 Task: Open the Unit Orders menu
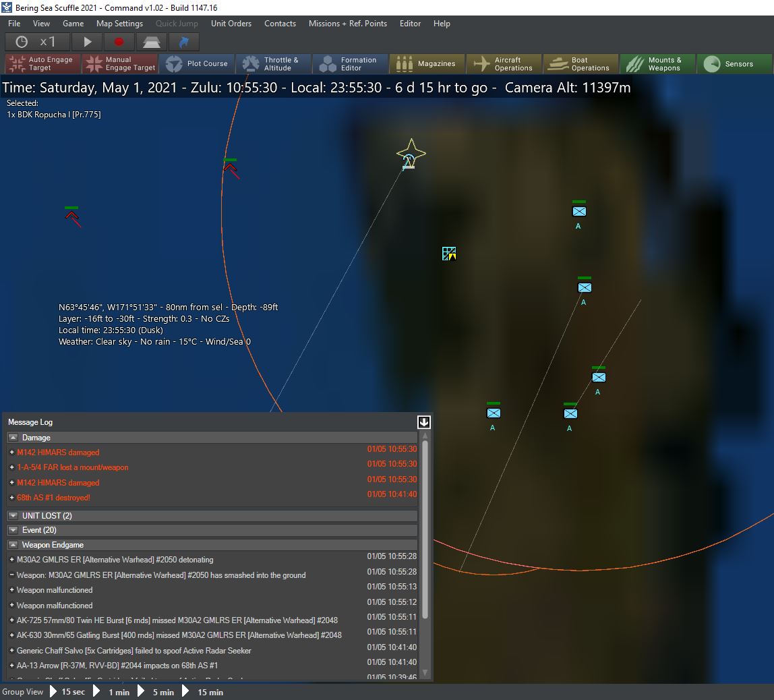coord(231,23)
